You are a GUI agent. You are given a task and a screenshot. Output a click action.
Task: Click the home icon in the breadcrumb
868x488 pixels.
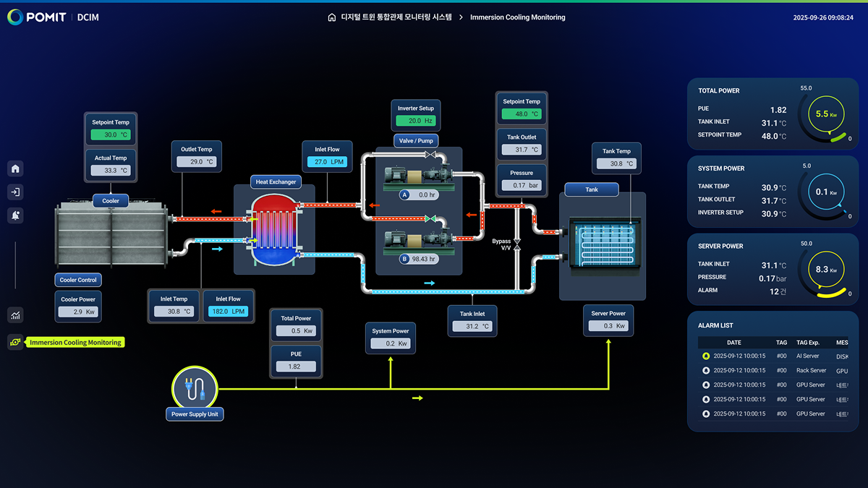tap(331, 17)
